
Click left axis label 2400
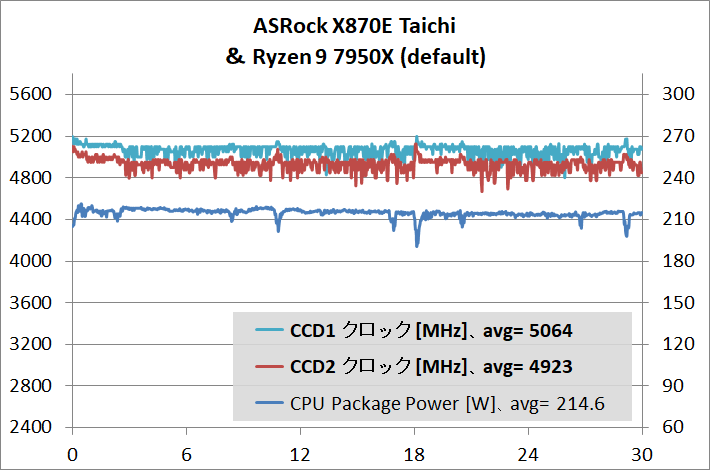[31, 427]
